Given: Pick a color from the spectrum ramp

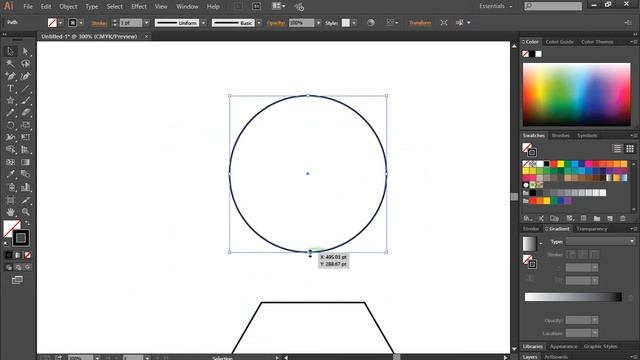Looking at the screenshot, I should click(x=576, y=94).
